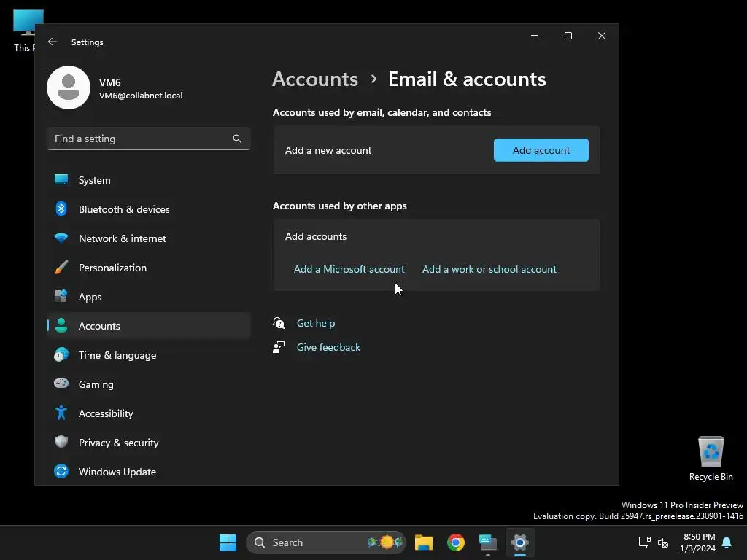Click the System monitor icon in sidebar

pos(61,179)
